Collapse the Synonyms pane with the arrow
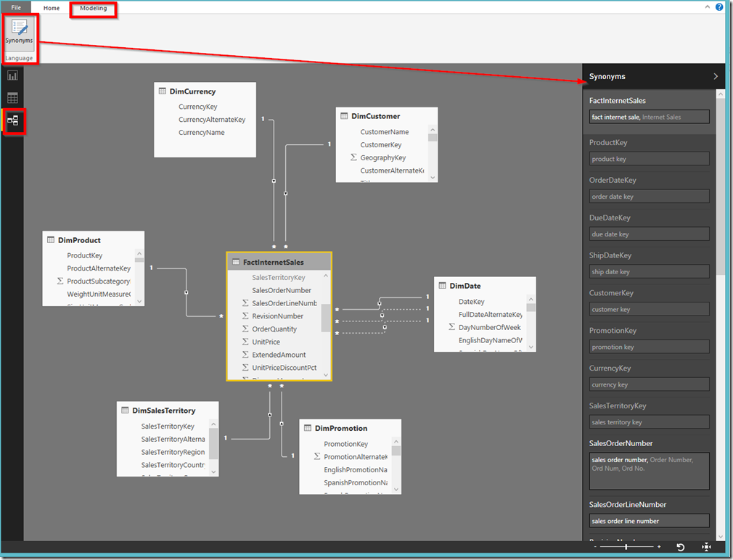Image resolution: width=733 pixels, height=560 pixels. (x=716, y=76)
